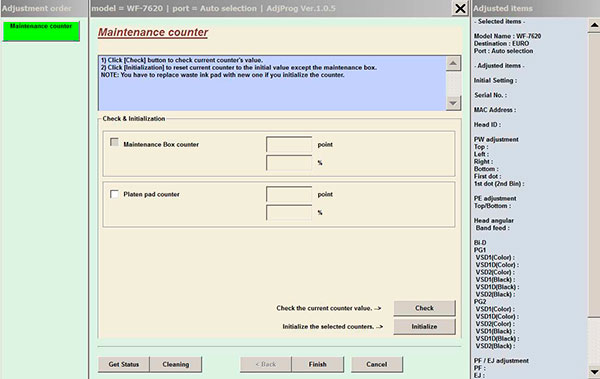
Task: Close the AdjProg window with X
Action: [460, 8]
